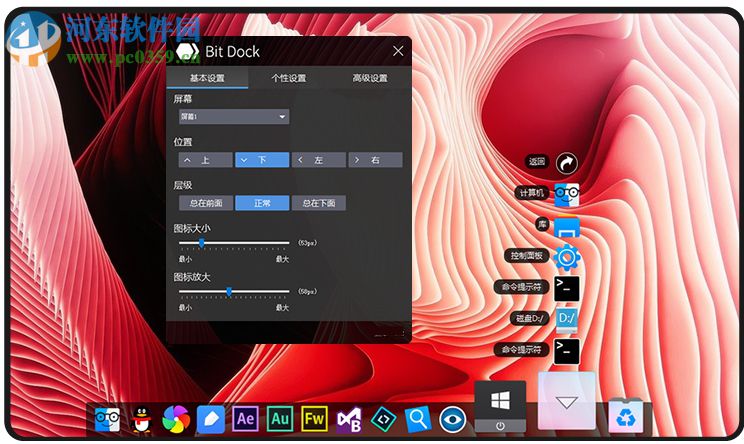Click the power icon below the Windows logo

pos(500,426)
